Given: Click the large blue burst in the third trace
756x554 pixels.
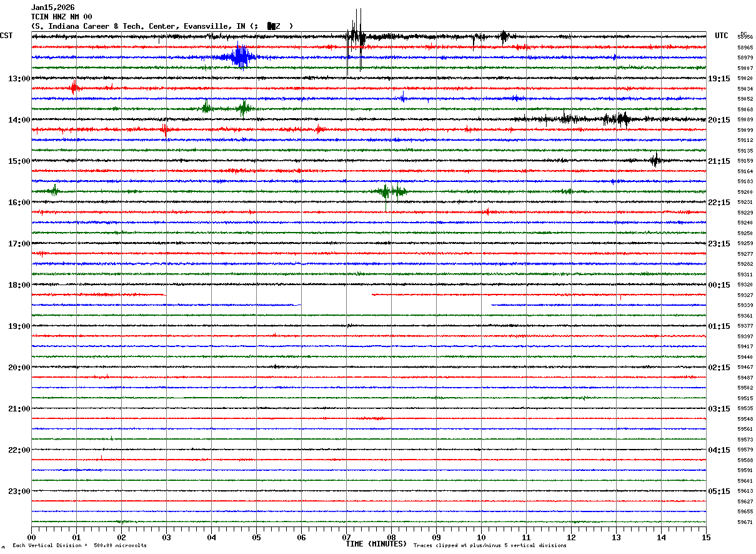Looking at the screenshot, I should click(241, 57).
